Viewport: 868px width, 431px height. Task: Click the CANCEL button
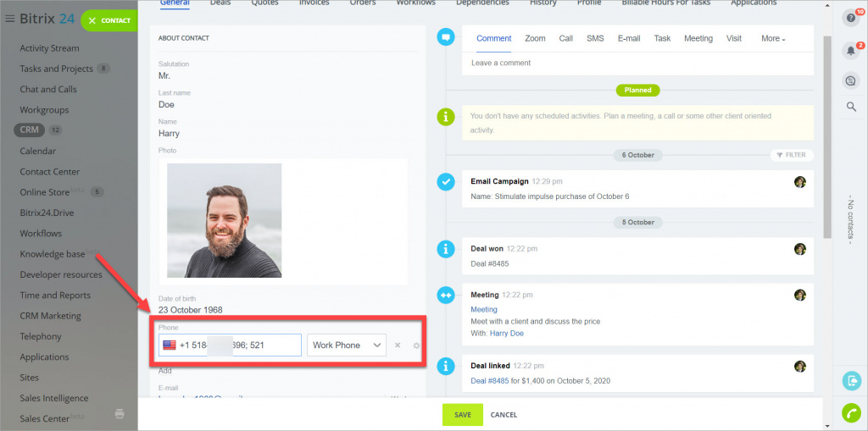click(504, 415)
